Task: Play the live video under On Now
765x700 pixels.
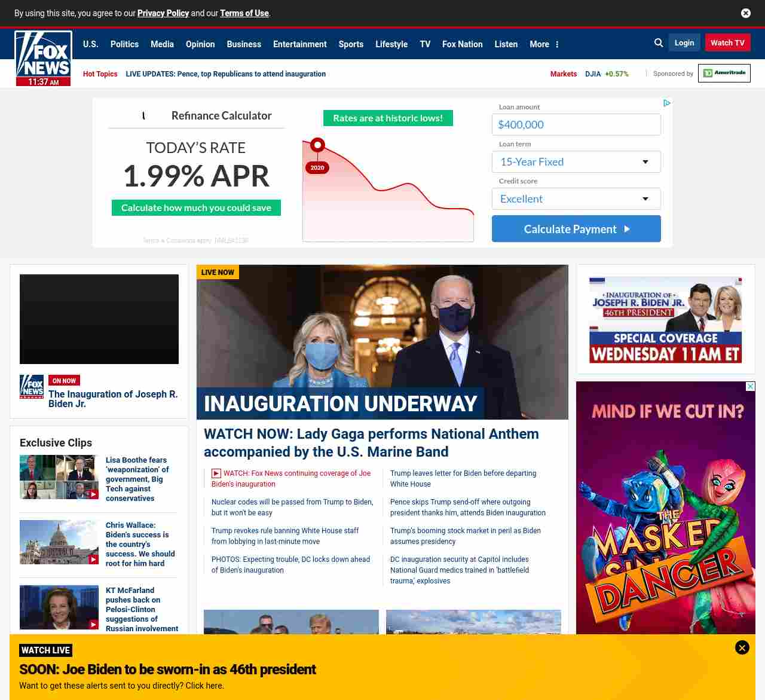Action: pos(99,319)
